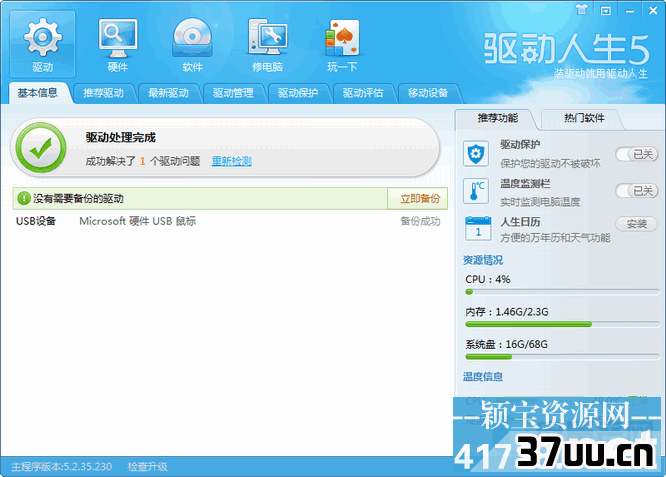Open the 软件 disc icon section

click(x=192, y=45)
